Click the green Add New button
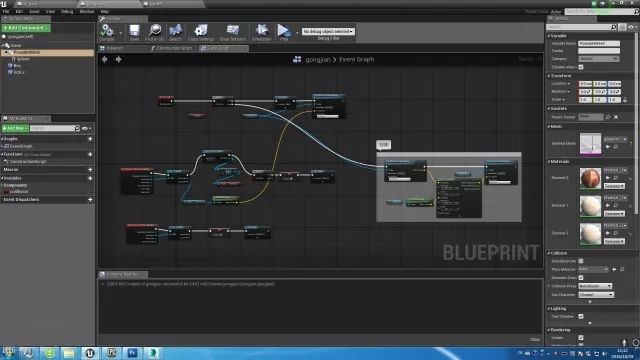 [15, 128]
